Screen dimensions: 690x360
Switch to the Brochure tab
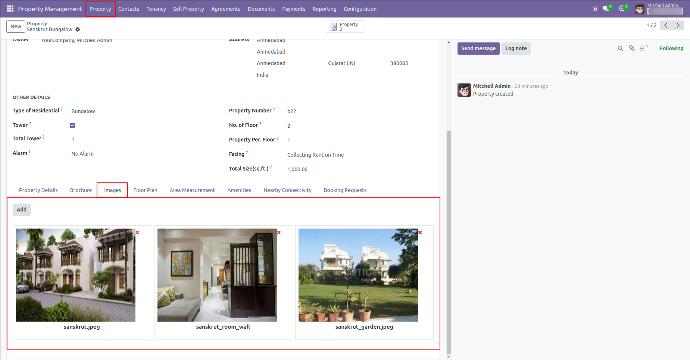(x=81, y=190)
